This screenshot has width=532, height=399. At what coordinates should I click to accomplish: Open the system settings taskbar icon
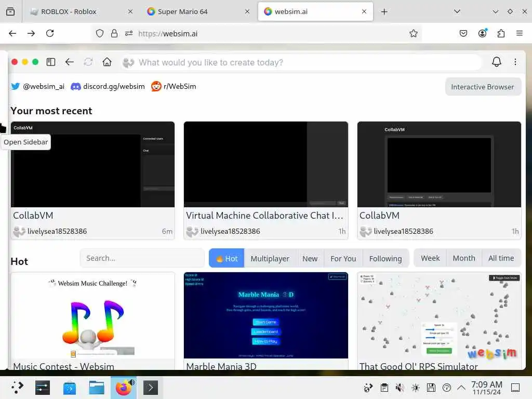[x=43, y=388]
